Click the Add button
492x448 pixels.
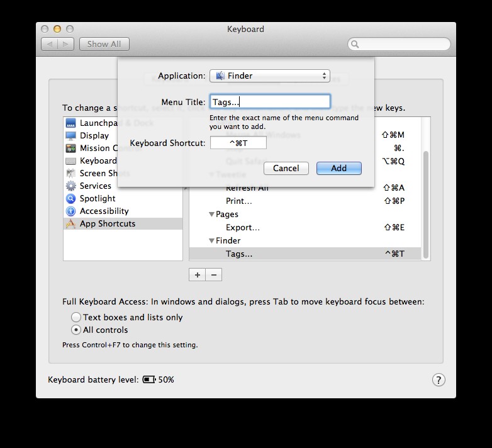[x=339, y=168]
